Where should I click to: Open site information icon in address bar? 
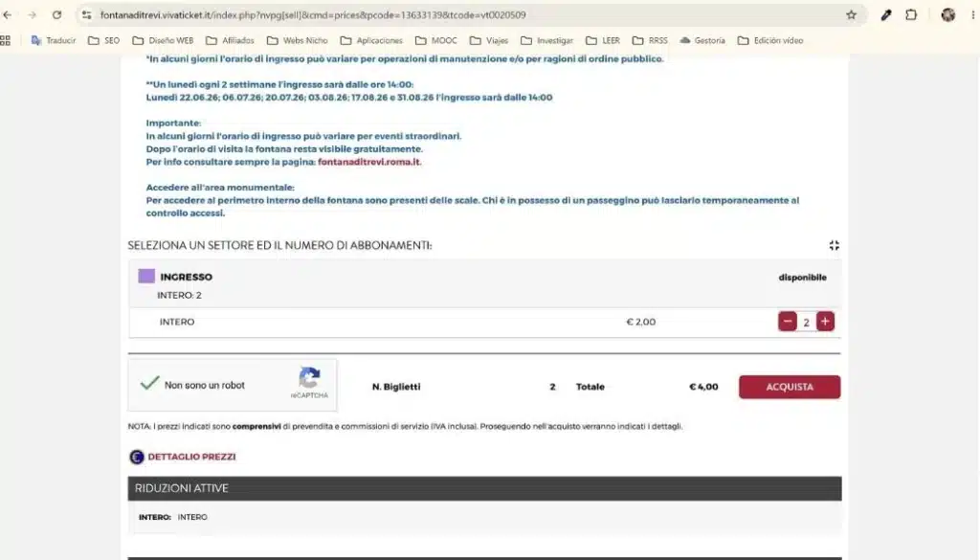pyautogui.click(x=87, y=15)
